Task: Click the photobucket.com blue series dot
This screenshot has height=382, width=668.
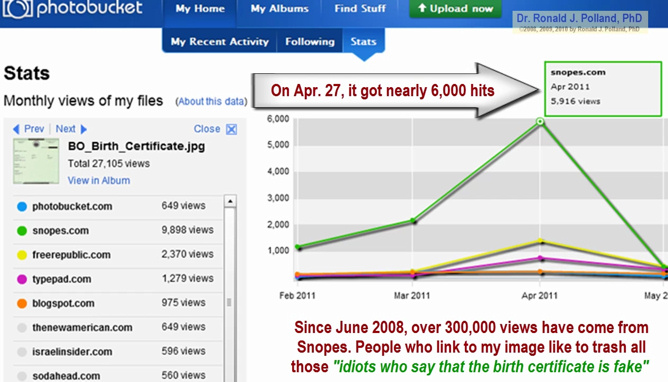Action: point(22,207)
